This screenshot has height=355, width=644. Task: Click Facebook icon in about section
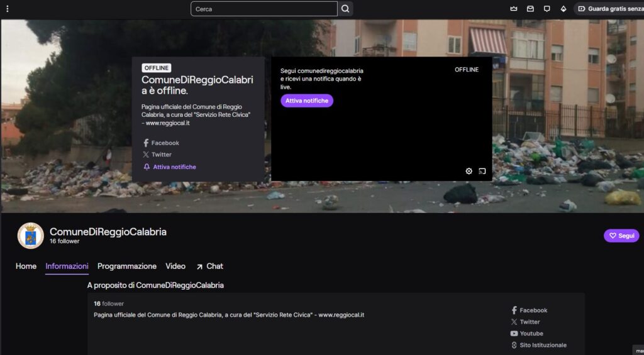coord(514,310)
